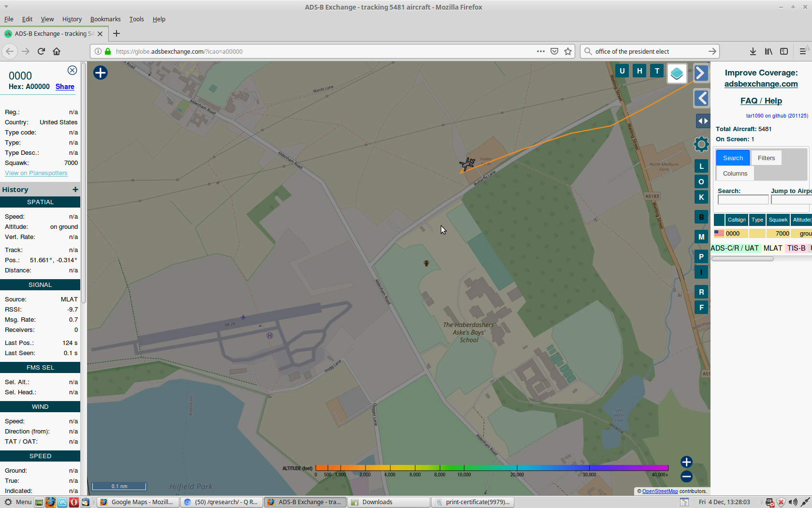This screenshot has height=508, width=812.
Task: Open FAQ / Help link
Action: click(x=761, y=101)
